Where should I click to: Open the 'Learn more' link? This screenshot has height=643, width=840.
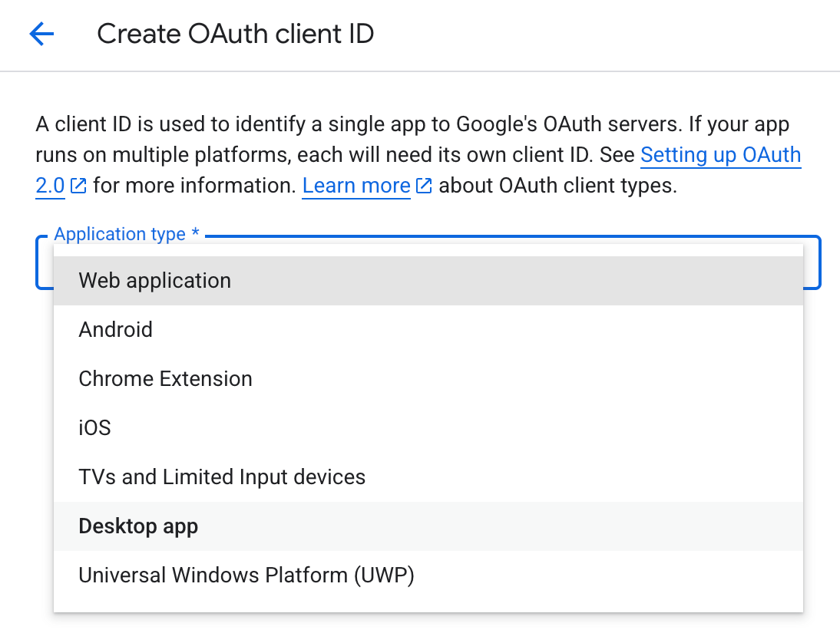coord(356,186)
